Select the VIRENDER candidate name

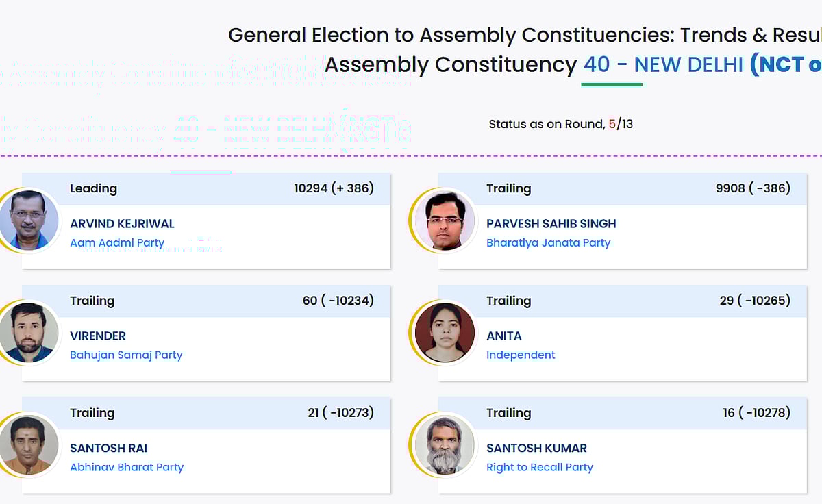[x=98, y=336]
